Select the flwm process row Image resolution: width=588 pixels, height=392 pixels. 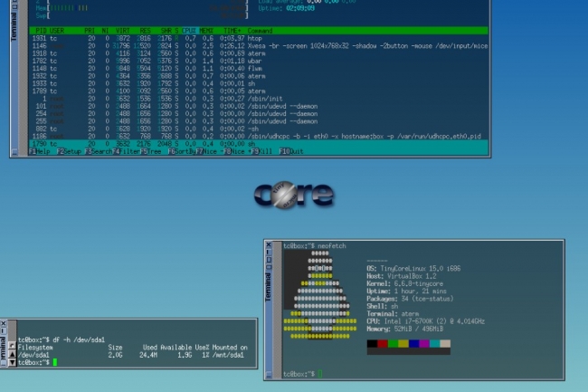point(259,68)
